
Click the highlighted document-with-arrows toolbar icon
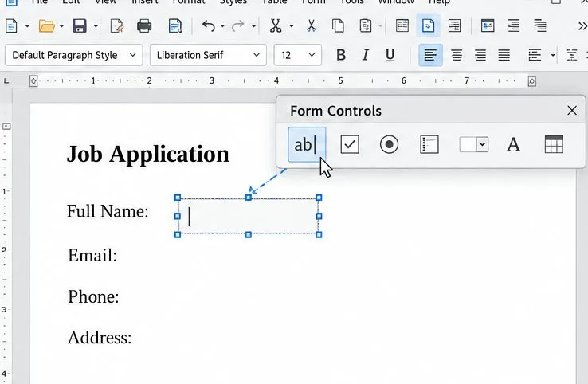(428, 25)
